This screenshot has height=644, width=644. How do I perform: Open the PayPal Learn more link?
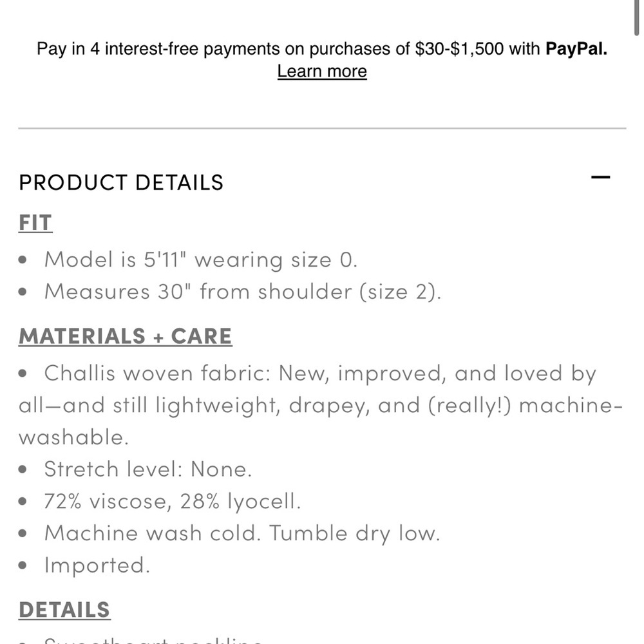click(322, 71)
